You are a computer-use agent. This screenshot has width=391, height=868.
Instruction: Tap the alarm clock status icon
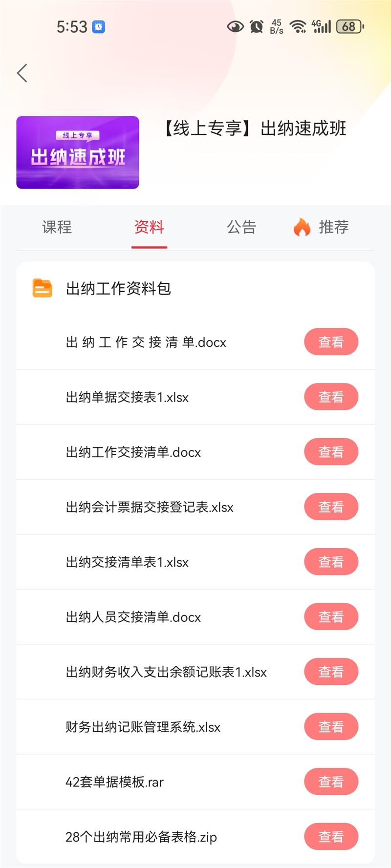coord(257,26)
